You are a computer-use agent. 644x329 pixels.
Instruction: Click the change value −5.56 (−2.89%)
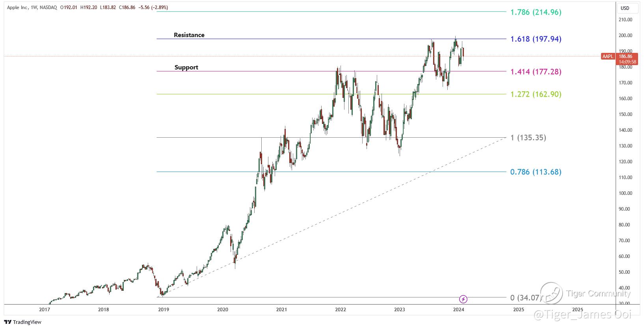(x=153, y=7)
